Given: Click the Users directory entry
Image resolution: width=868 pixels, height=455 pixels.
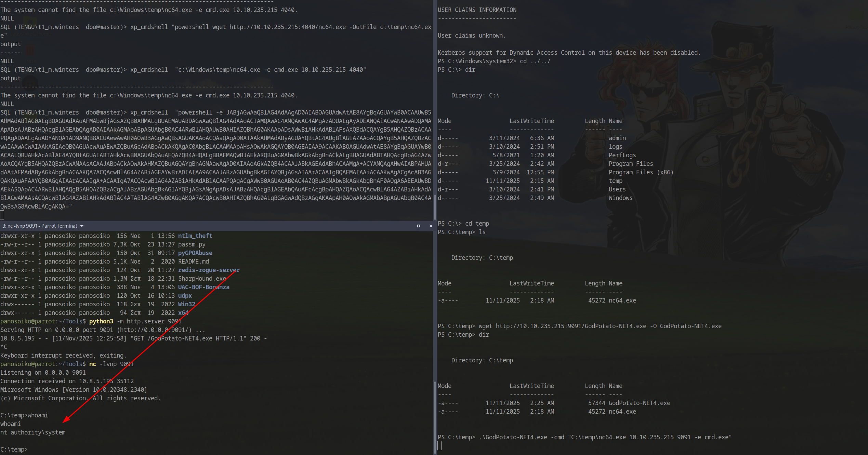Looking at the screenshot, I should point(617,189).
